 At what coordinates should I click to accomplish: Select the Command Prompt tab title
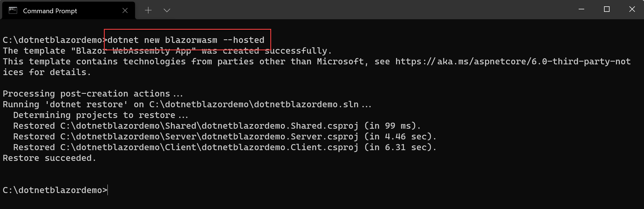50,11
